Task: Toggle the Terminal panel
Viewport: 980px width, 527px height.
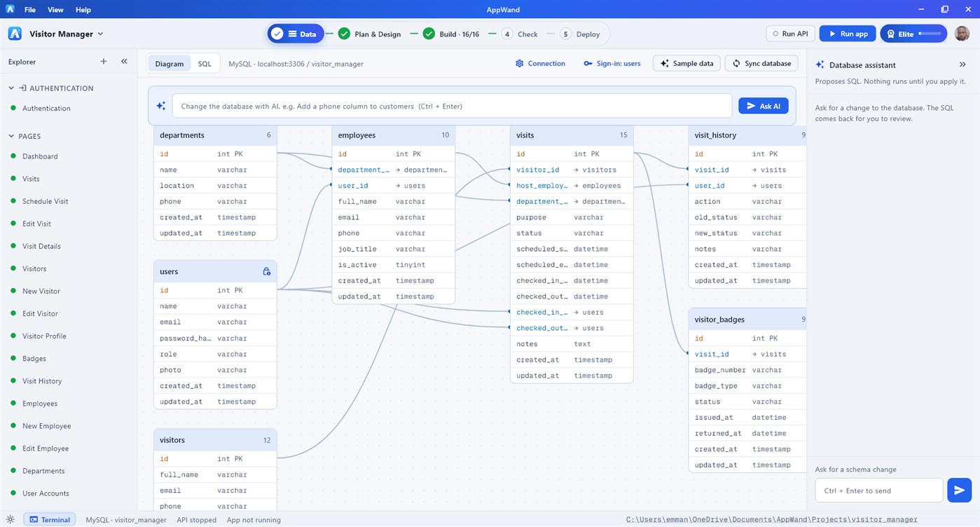Action: tap(50, 520)
